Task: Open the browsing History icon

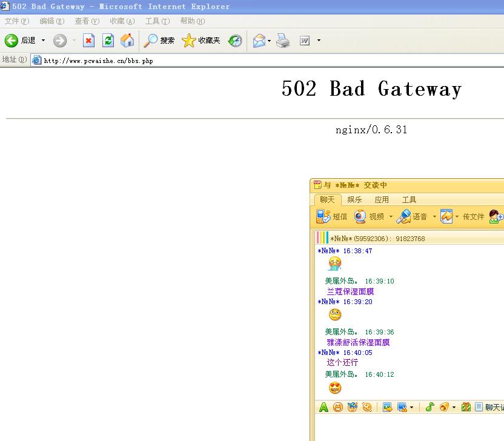Action: tap(235, 41)
